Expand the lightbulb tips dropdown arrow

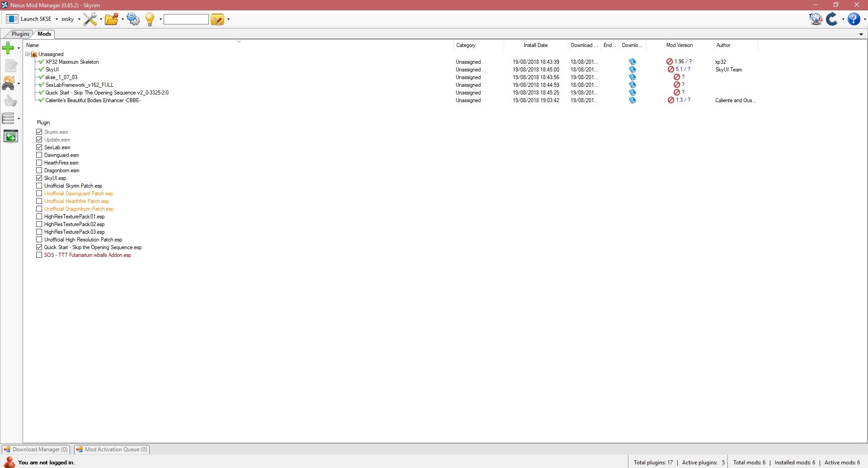coord(160,19)
